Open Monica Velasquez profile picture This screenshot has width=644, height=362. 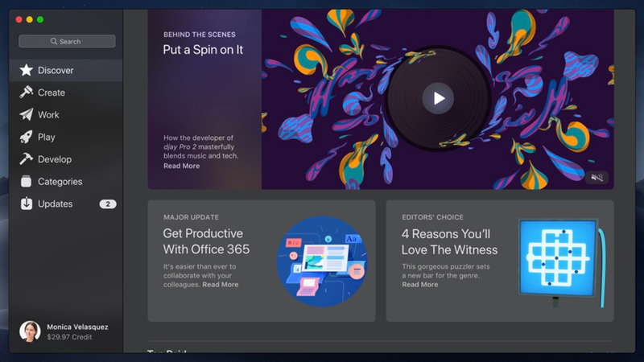pos(30,331)
